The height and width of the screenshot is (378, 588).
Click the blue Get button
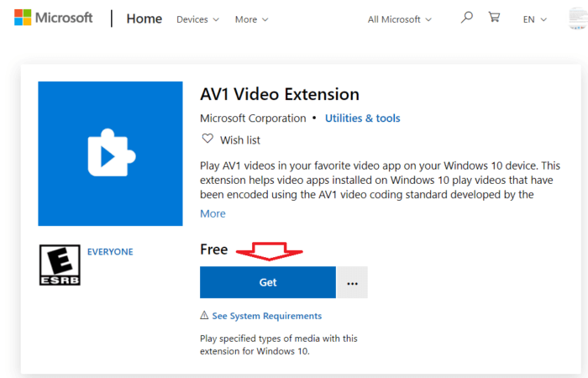[268, 282]
